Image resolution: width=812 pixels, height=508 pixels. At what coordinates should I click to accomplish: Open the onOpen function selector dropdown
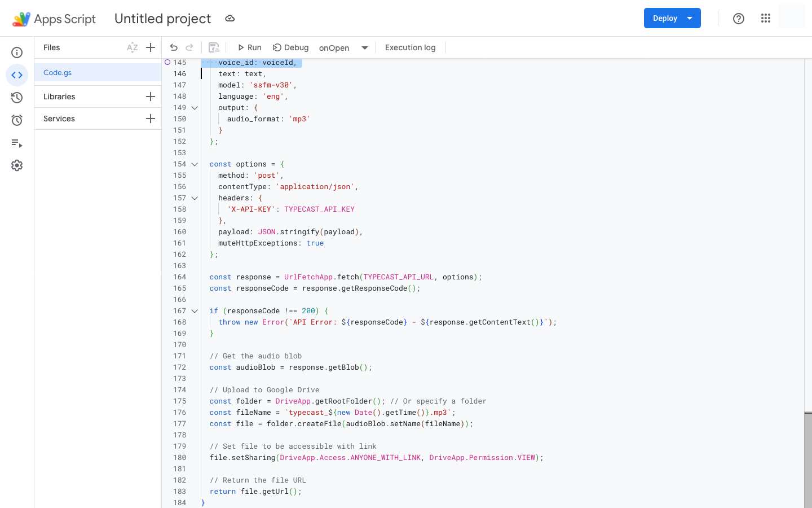click(365, 48)
